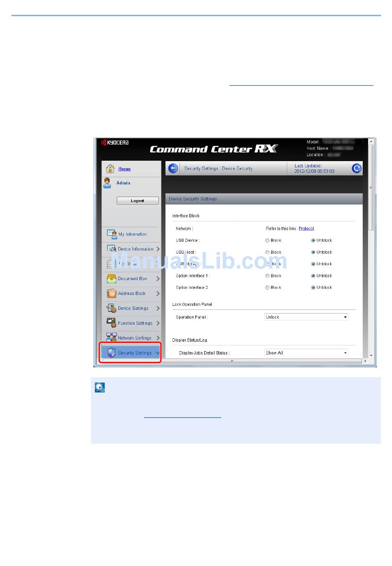The height and width of the screenshot is (566, 392).
Task: Click the Security Settings : Device Security breadcrumb
Action: pyautogui.click(x=218, y=169)
